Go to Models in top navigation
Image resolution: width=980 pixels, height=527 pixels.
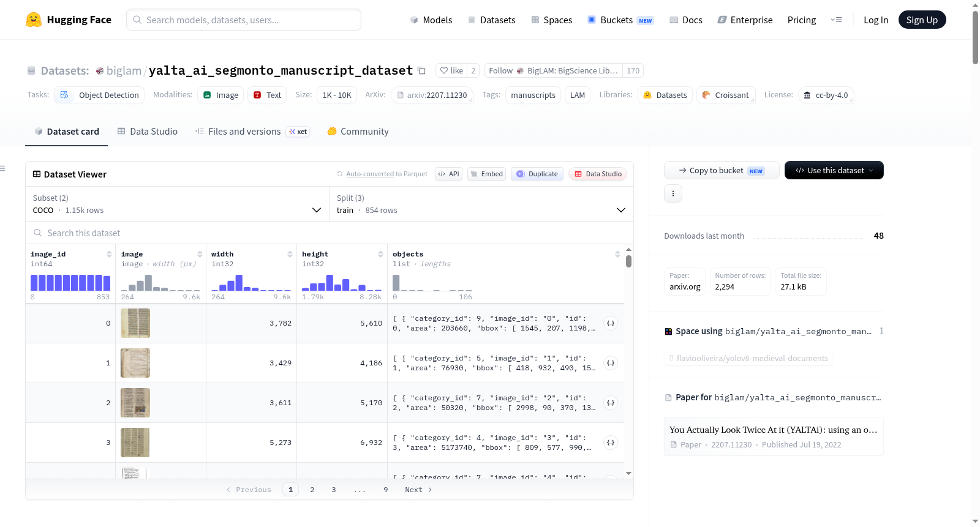pyautogui.click(x=431, y=20)
